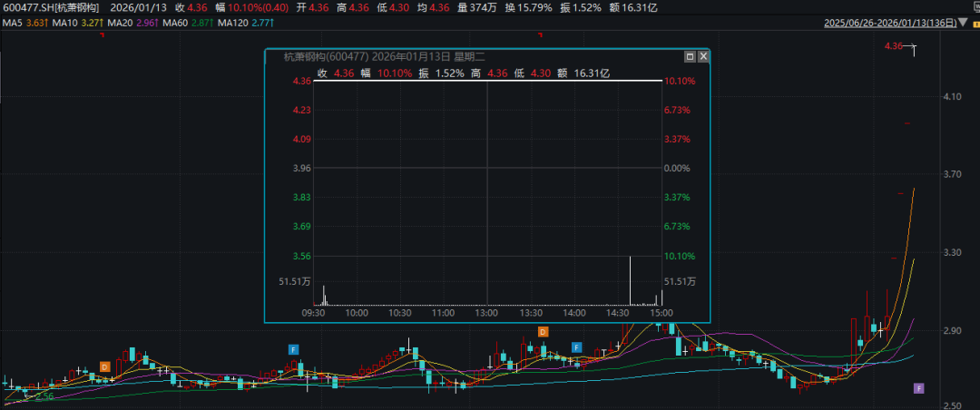Click the 13:00 time label in popup

[488, 313]
